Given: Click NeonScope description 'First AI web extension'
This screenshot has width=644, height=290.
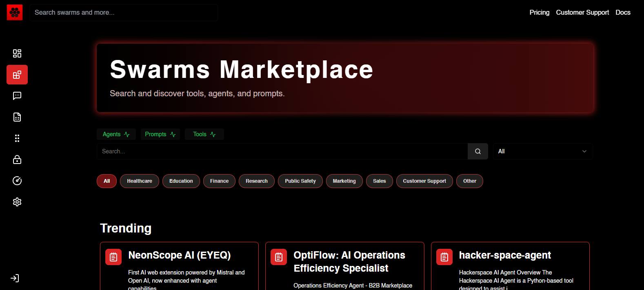Looking at the screenshot, I should point(187,281).
